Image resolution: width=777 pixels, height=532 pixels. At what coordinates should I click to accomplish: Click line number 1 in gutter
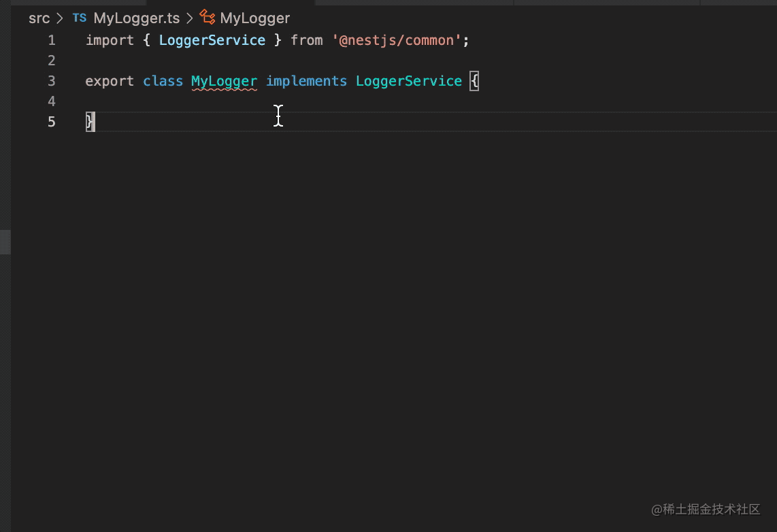click(x=52, y=40)
